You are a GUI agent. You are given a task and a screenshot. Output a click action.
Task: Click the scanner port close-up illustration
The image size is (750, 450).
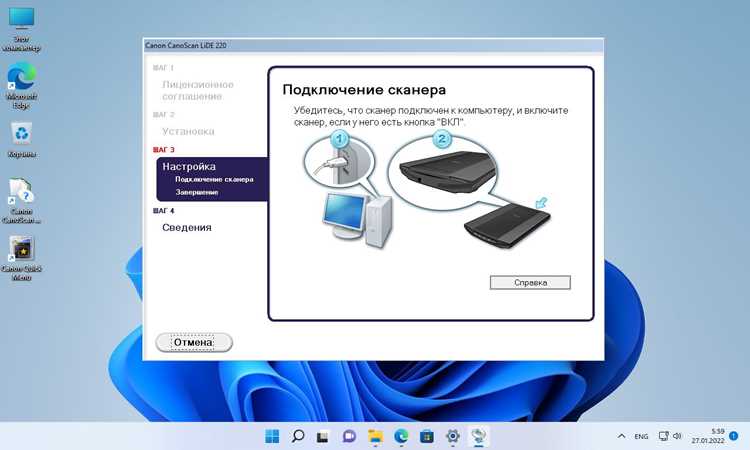[442, 171]
